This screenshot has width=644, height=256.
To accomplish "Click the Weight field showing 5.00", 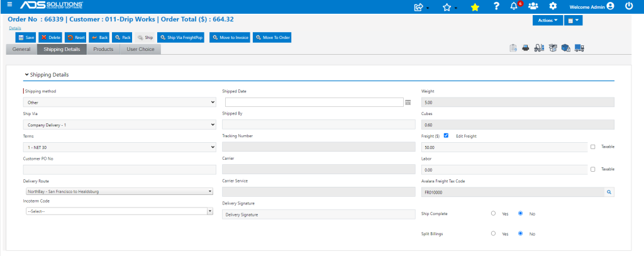I will point(518,103).
